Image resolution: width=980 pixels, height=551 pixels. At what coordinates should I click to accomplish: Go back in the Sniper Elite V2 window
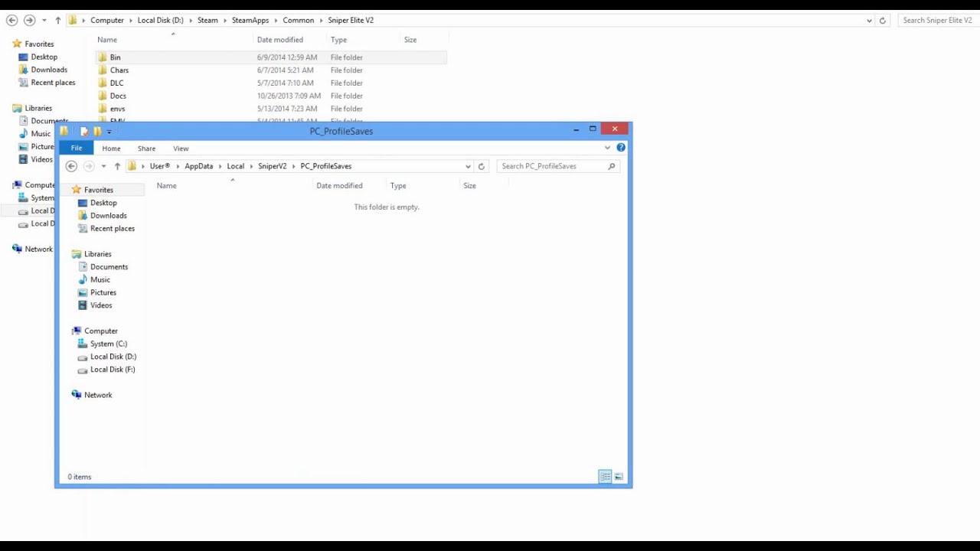pos(11,21)
